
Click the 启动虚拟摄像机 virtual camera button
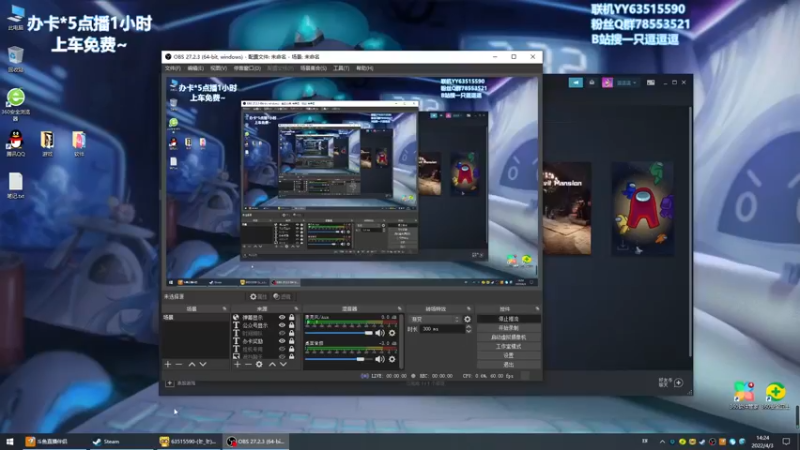[508, 337]
